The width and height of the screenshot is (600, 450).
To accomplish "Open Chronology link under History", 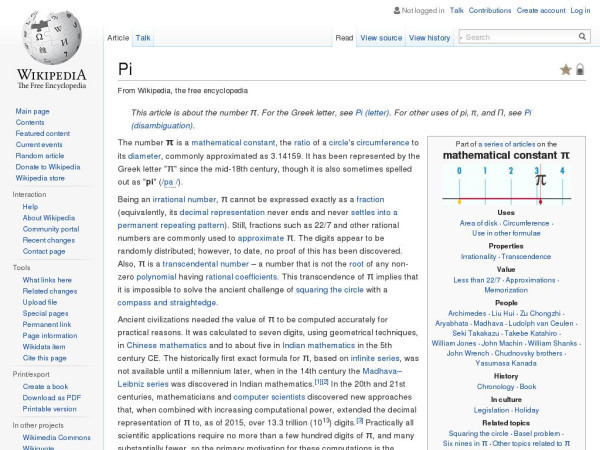I will (x=496, y=386).
